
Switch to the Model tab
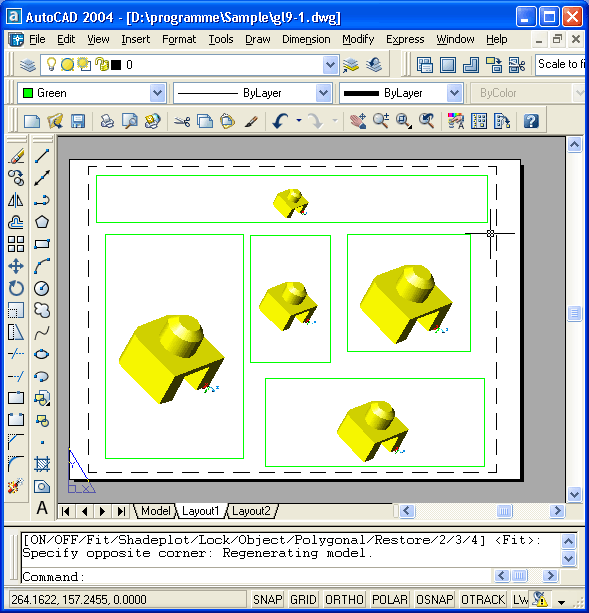pyautogui.click(x=155, y=511)
